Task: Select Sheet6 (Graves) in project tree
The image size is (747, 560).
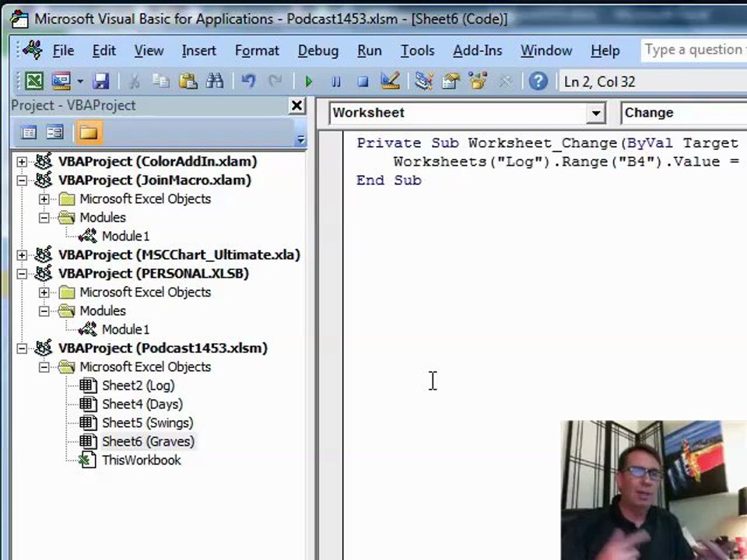Action: tap(148, 442)
